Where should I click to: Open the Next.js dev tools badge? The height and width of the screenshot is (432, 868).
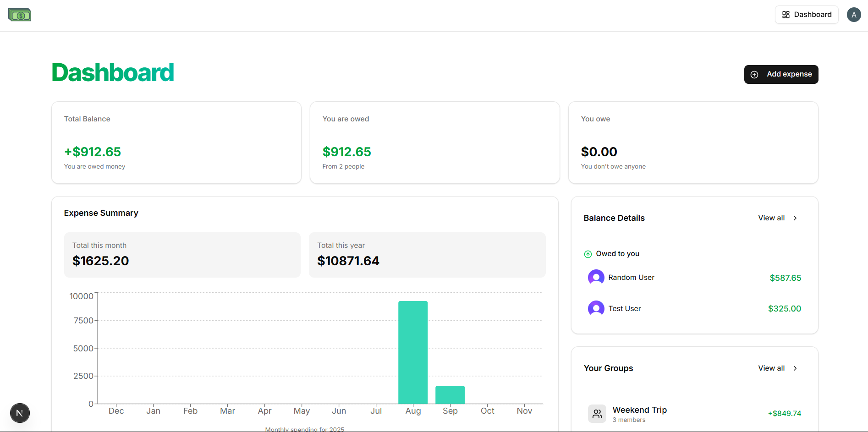click(20, 413)
